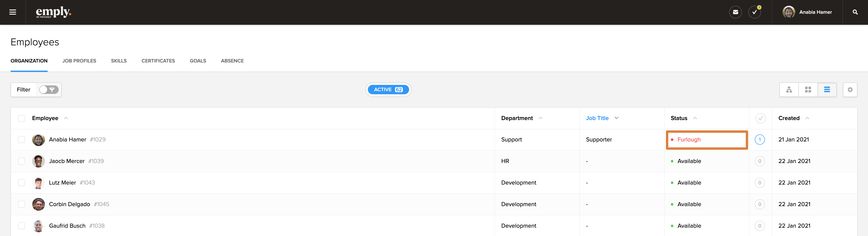This screenshot has width=868, height=236.
Task: Click the search magnifier icon
Action: click(x=855, y=12)
